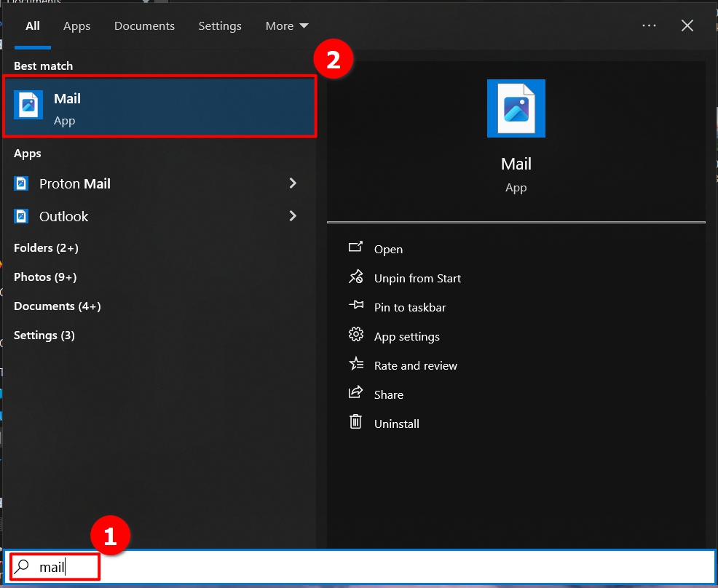
Task: Click the Rate and review icon
Action: [x=356, y=365]
